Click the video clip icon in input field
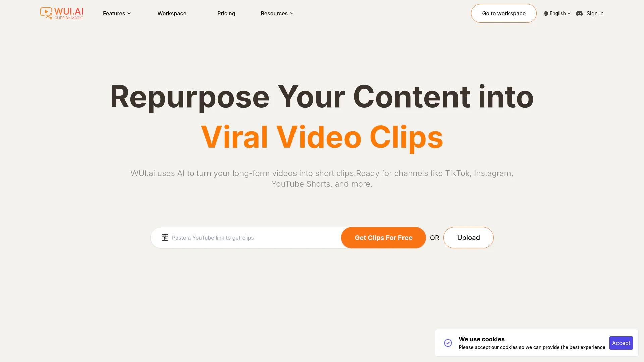644x362 pixels. point(165,237)
